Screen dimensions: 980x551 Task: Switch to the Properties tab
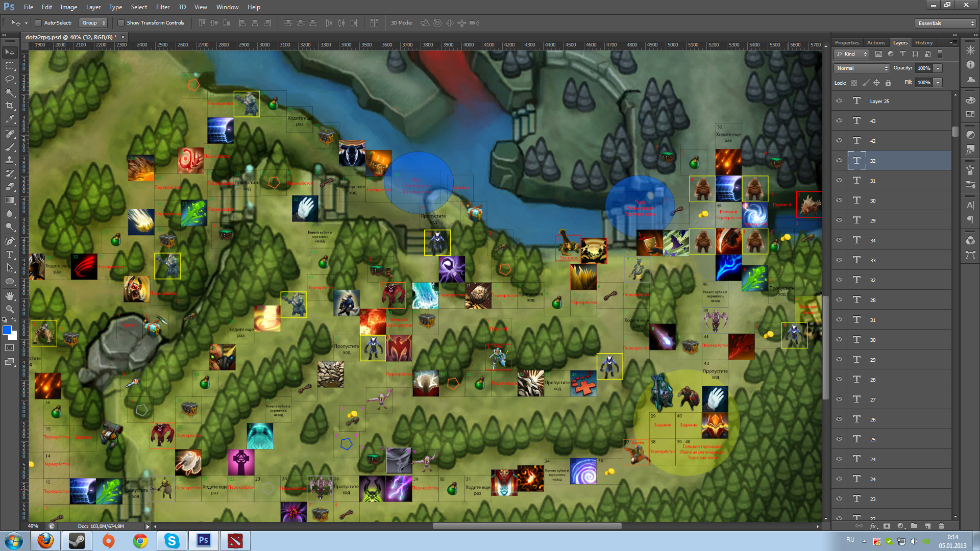pos(847,43)
